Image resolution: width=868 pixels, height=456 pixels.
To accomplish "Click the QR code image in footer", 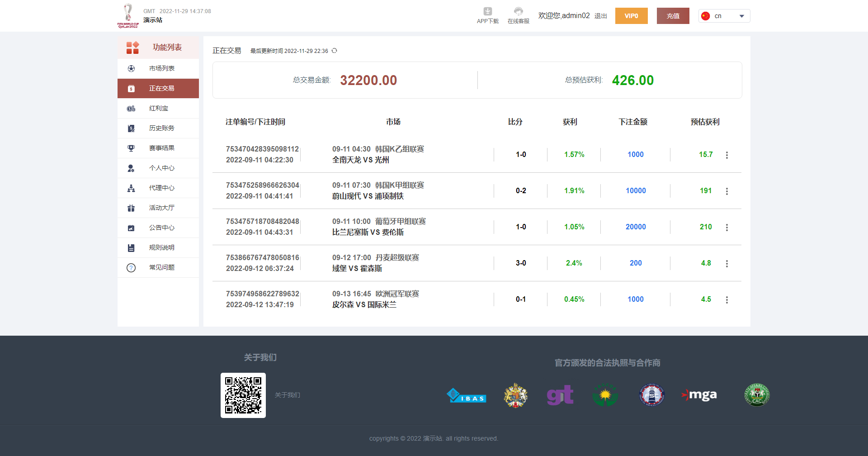I will click(243, 395).
